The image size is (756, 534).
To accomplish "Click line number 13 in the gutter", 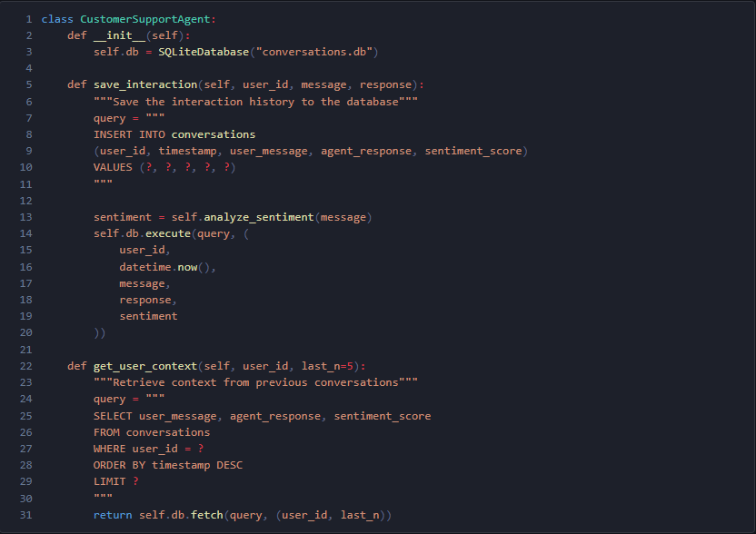I will click(x=25, y=217).
